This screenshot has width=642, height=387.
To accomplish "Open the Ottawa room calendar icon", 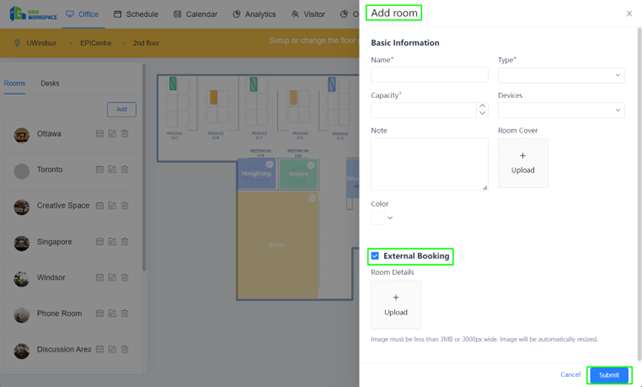I will [99, 134].
